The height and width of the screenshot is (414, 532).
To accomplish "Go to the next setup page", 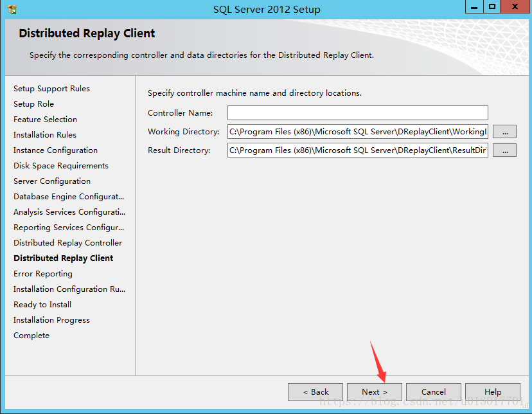I will (374, 392).
